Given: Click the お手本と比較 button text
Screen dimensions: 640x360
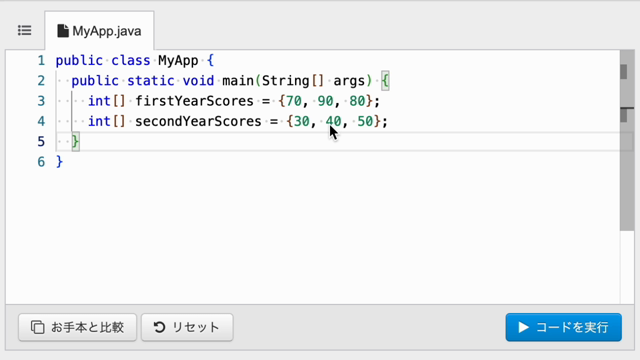Looking at the screenshot, I should point(87,327).
